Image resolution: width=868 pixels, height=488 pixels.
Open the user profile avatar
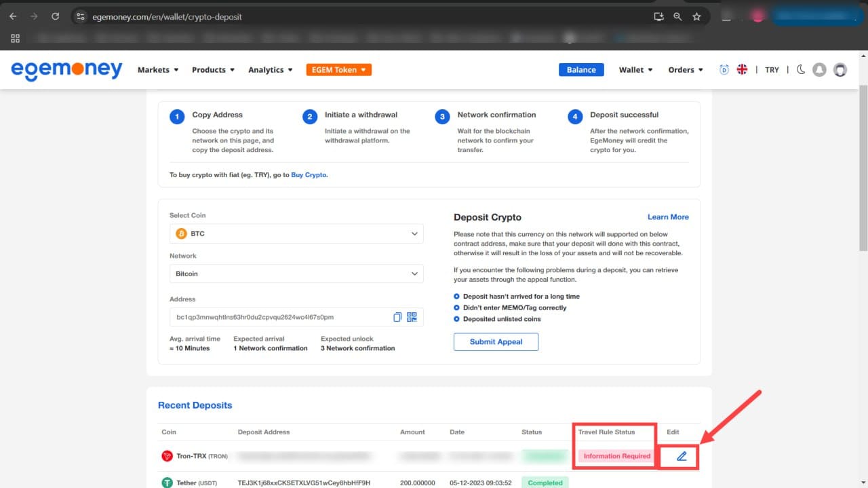click(x=840, y=69)
